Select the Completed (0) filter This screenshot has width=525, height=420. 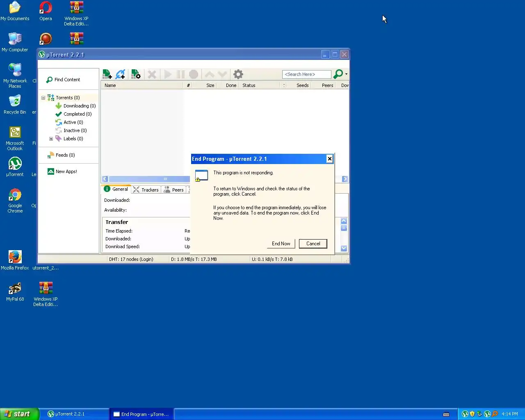point(77,114)
